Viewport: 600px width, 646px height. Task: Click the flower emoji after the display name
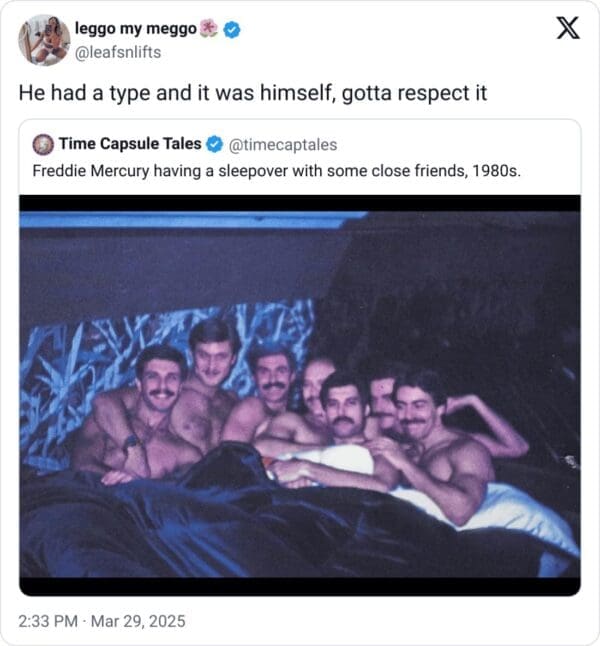[209, 30]
